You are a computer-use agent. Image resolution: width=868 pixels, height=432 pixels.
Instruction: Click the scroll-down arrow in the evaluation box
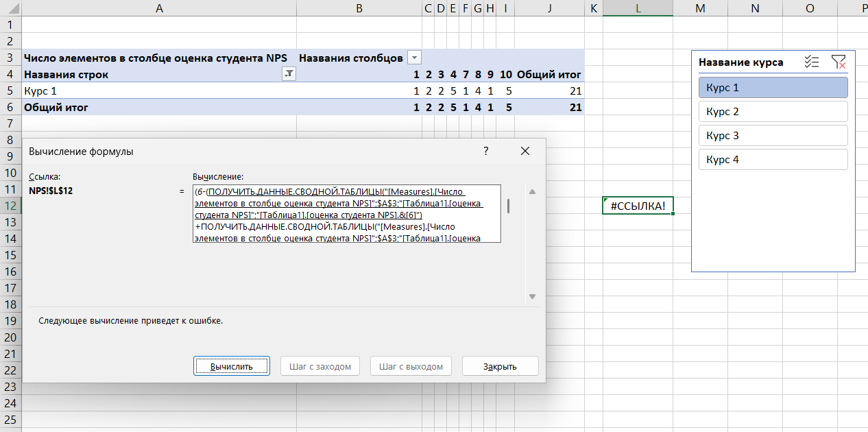[532, 296]
